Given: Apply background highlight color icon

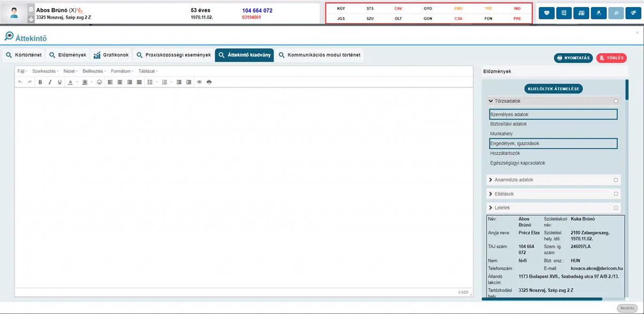Looking at the screenshot, I should coord(85,82).
